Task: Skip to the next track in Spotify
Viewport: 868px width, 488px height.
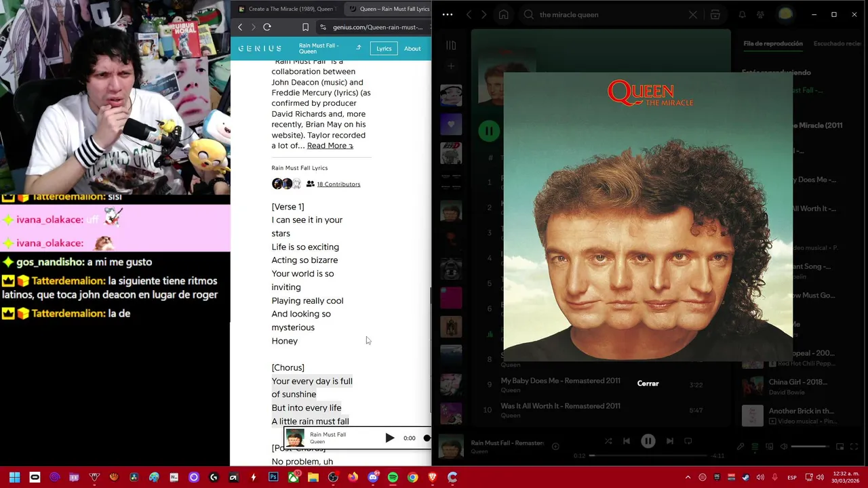Action: [x=670, y=441]
